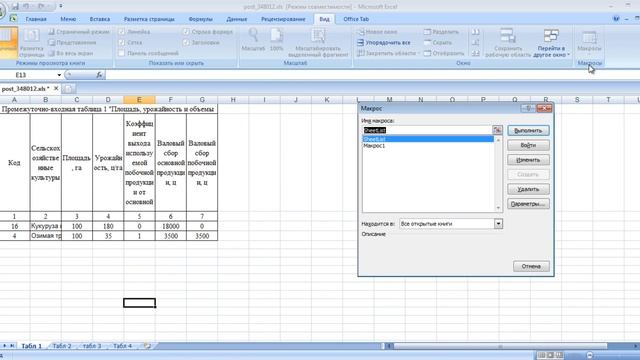The image size is (640, 360).
Task: Click the Представления custom views button
Action: [72, 42]
